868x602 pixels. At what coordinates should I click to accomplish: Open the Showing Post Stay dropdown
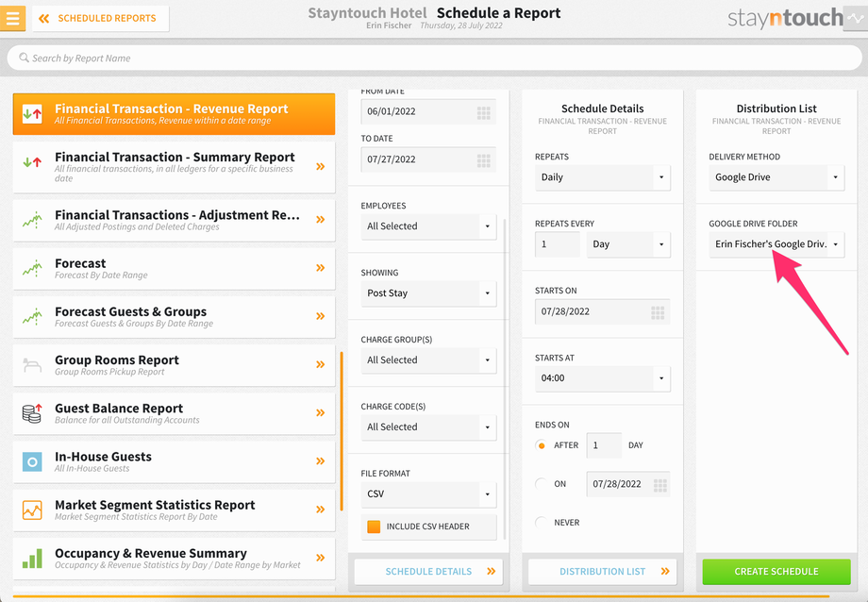tap(428, 293)
